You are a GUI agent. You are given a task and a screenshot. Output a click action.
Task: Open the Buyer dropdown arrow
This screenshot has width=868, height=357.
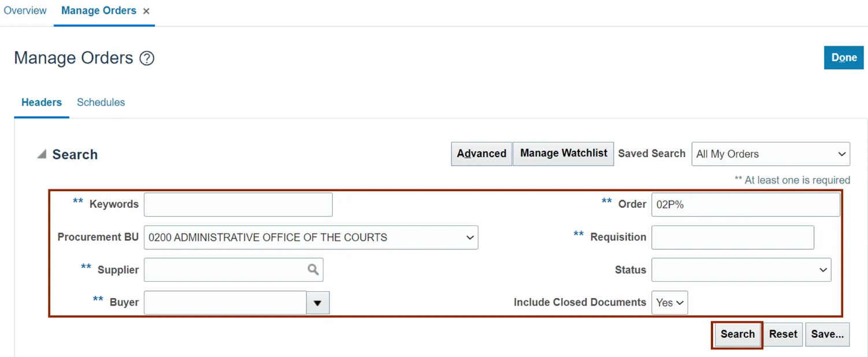click(x=317, y=303)
